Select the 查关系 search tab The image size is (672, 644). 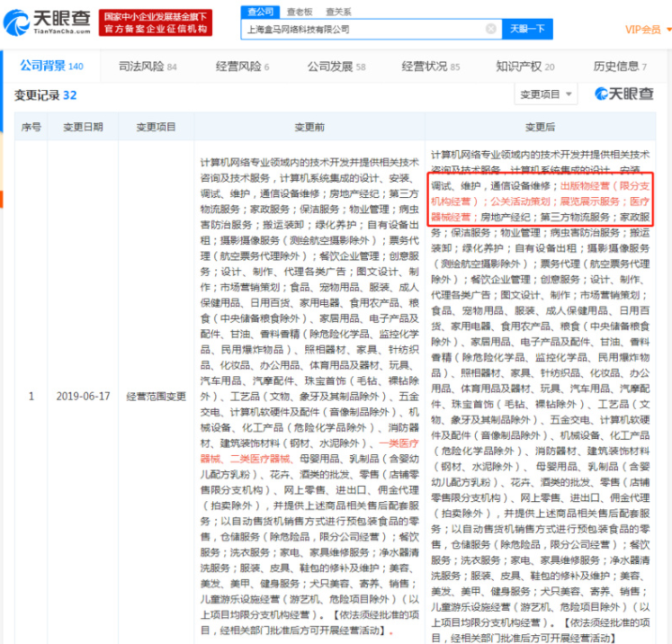point(338,12)
